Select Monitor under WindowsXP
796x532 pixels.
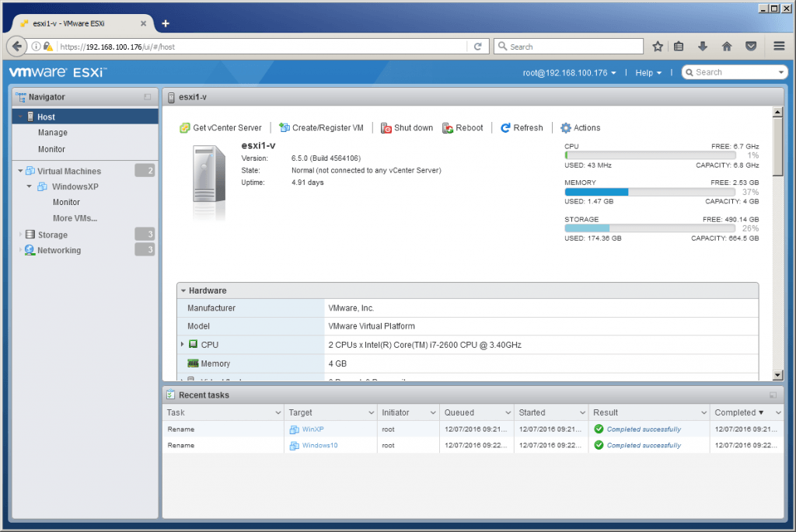tap(67, 202)
